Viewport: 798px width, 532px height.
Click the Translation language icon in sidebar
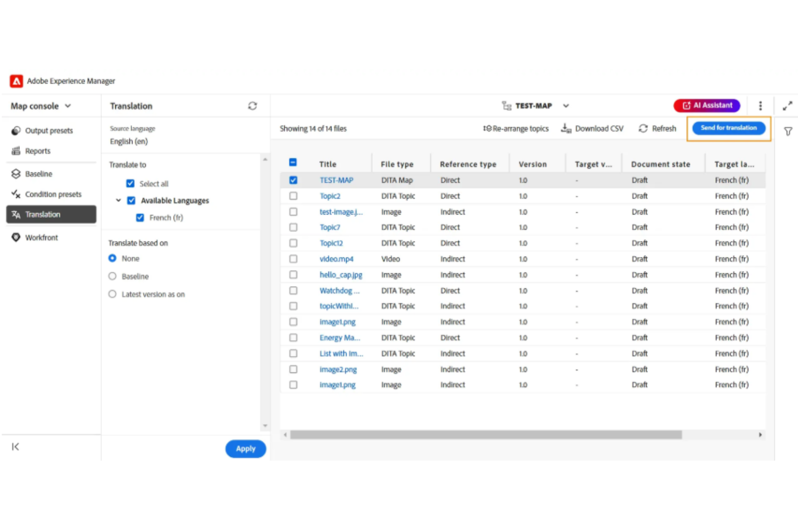point(16,215)
